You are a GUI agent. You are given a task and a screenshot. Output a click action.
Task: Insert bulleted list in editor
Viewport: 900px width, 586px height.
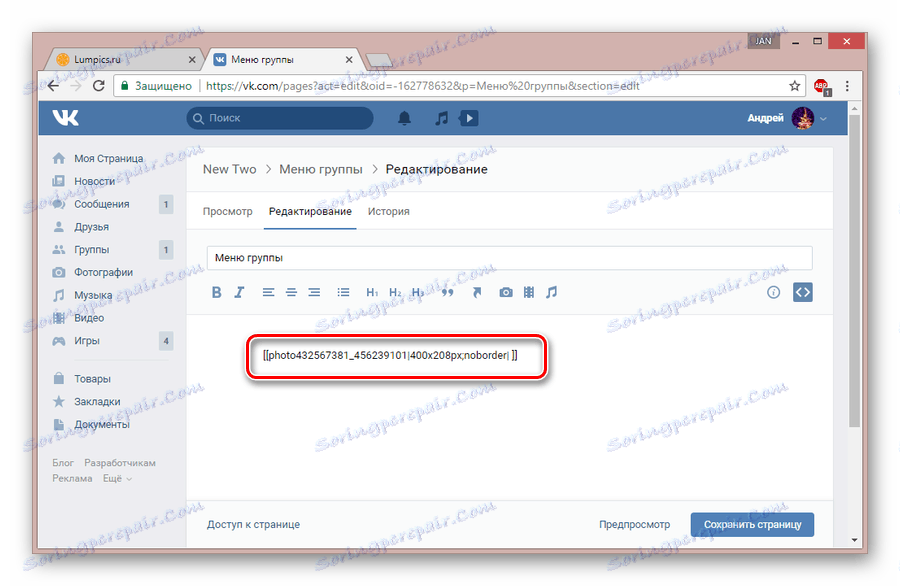343,292
